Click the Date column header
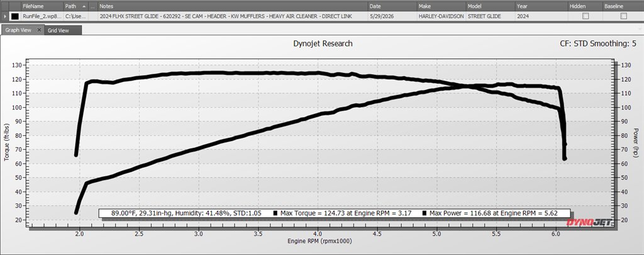Screen dimensions: 644x255 [x=392, y=6]
